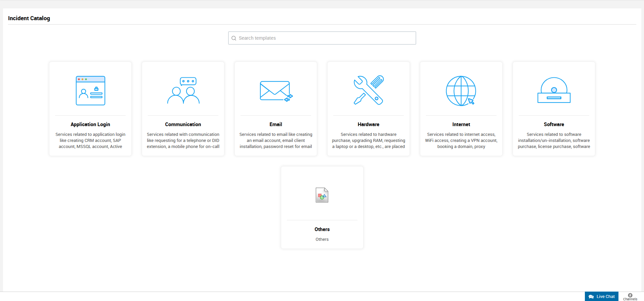
Task: Click the bold Others card title
Action: coord(322,229)
